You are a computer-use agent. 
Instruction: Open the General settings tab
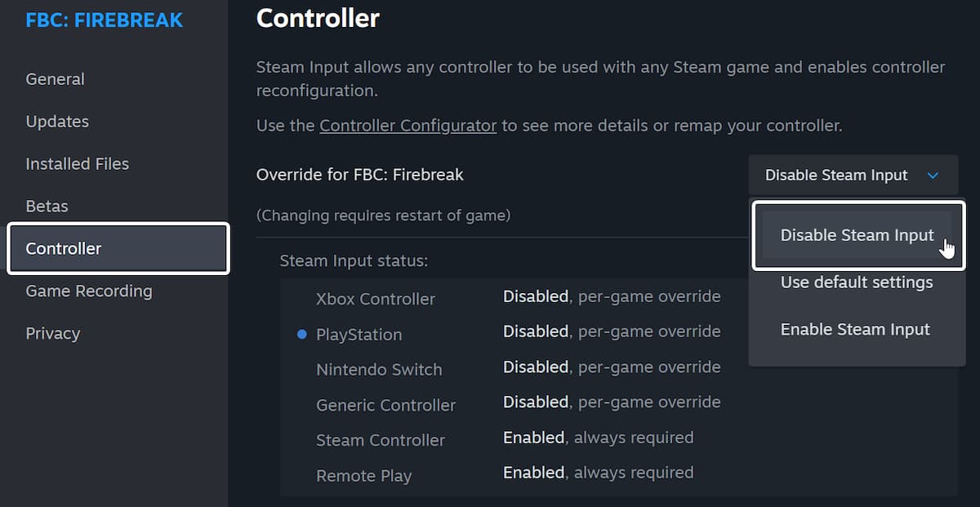click(56, 79)
